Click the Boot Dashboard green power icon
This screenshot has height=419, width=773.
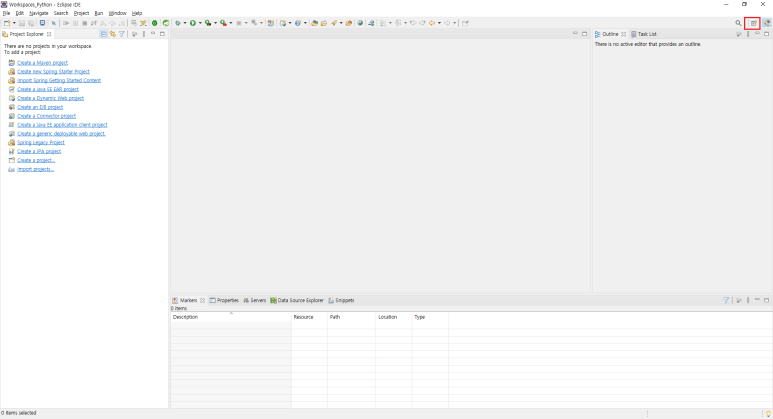(154, 23)
